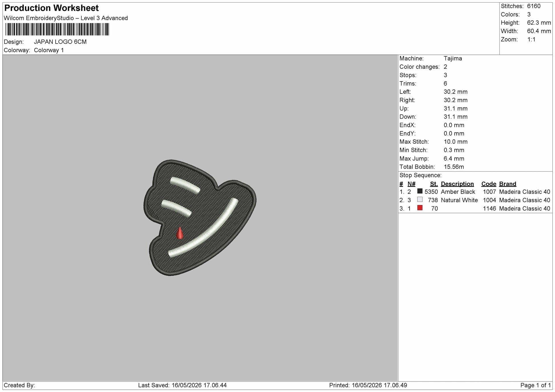Image resolution: width=555 pixels, height=392 pixels.
Task: Click the 'Description' column header
Action: (457, 184)
